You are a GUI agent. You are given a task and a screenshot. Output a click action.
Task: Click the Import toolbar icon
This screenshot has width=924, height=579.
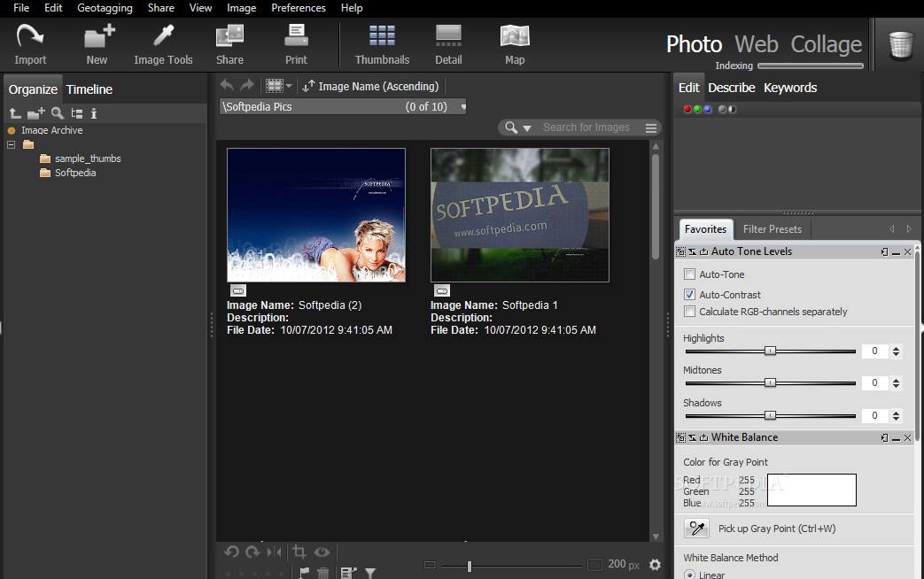pyautogui.click(x=30, y=44)
